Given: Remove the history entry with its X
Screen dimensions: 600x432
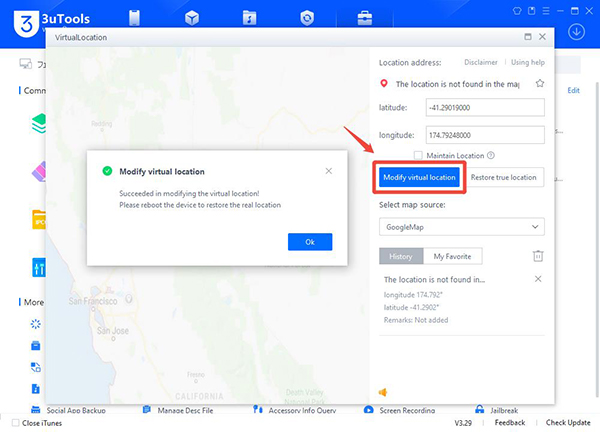Looking at the screenshot, I should [538, 279].
